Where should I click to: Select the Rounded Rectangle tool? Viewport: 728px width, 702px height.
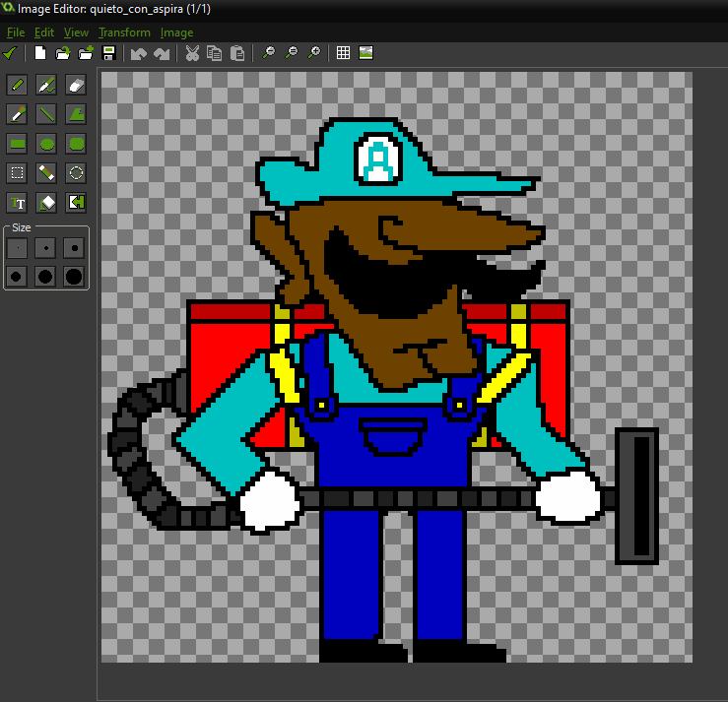click(x=76, y=144)
